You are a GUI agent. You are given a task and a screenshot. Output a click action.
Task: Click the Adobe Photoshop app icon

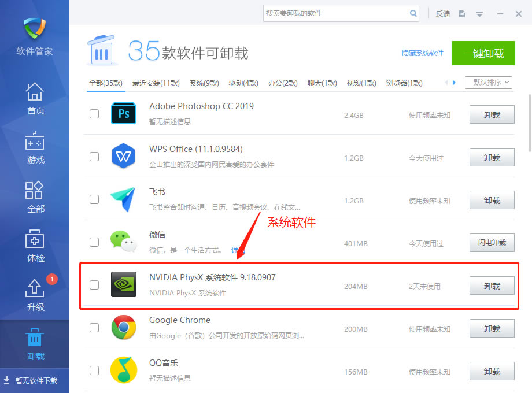(x=124, y=113)
